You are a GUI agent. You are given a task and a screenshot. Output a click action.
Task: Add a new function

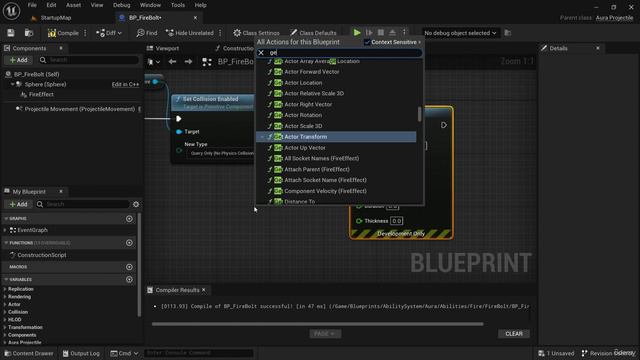click(x=129, y=243)
